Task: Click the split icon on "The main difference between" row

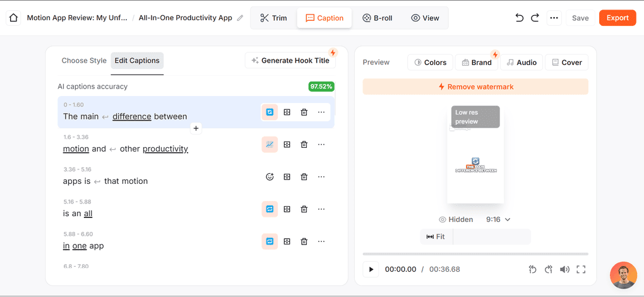Action: click(x=287, y=112)
